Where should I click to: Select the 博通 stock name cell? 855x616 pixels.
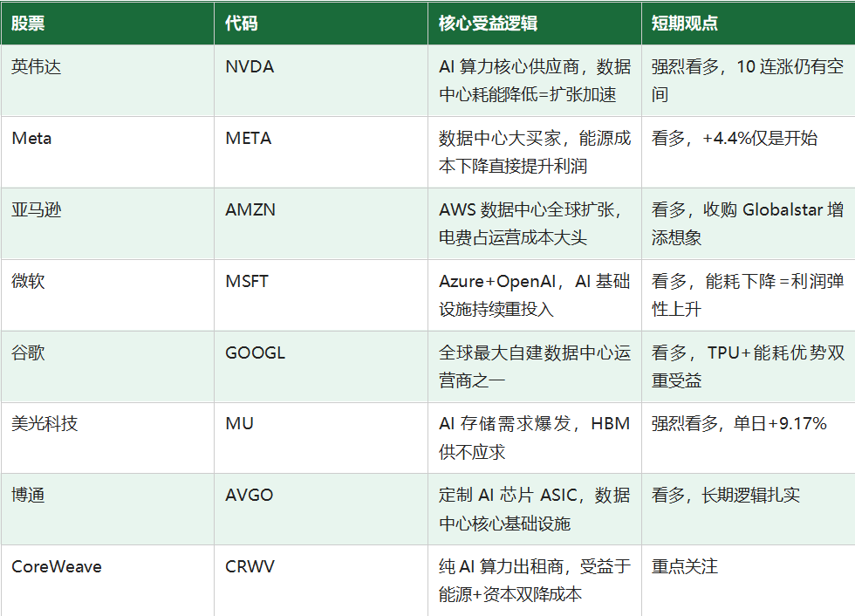coord(107,510)
